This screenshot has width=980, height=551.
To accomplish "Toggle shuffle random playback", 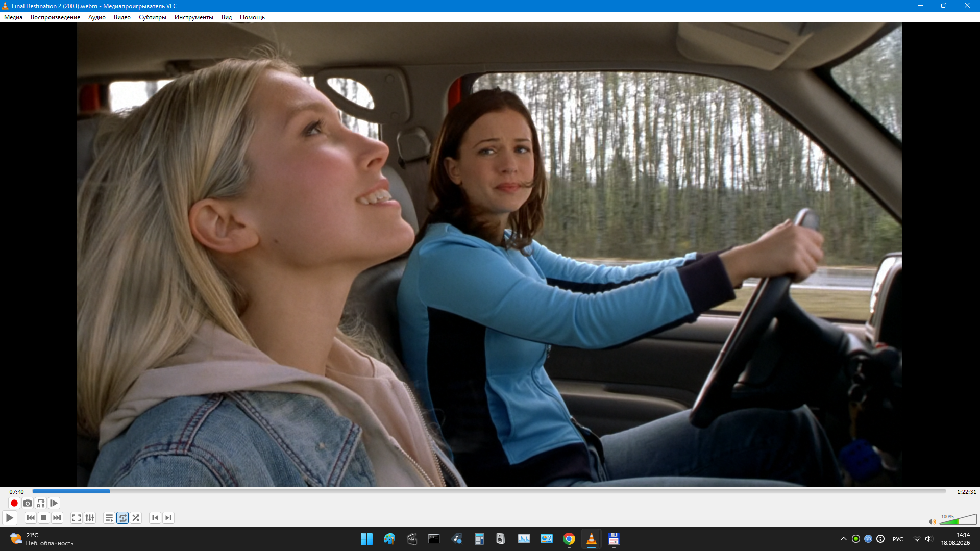I will [136, 518].
